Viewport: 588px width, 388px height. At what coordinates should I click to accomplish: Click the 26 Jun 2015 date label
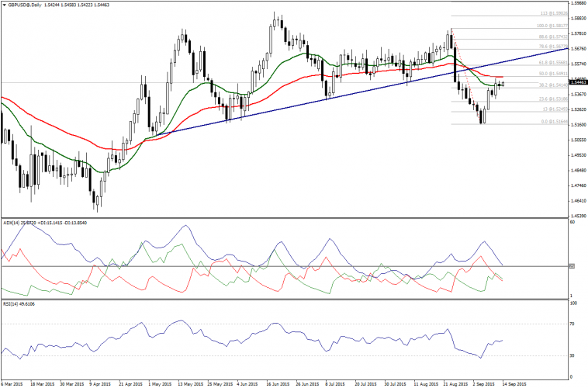pos(307,384)
